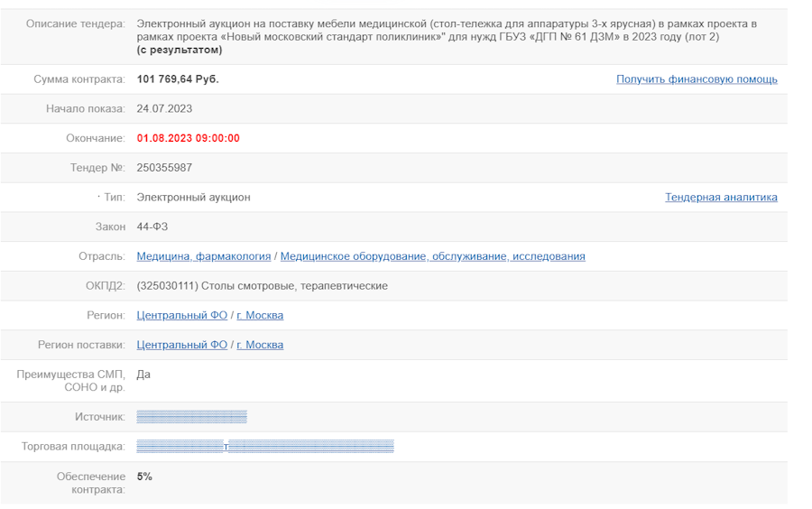Viewport: 812px width, 509px height.
Task: Click the contract security value '5%'
Action: click(144, 477)
